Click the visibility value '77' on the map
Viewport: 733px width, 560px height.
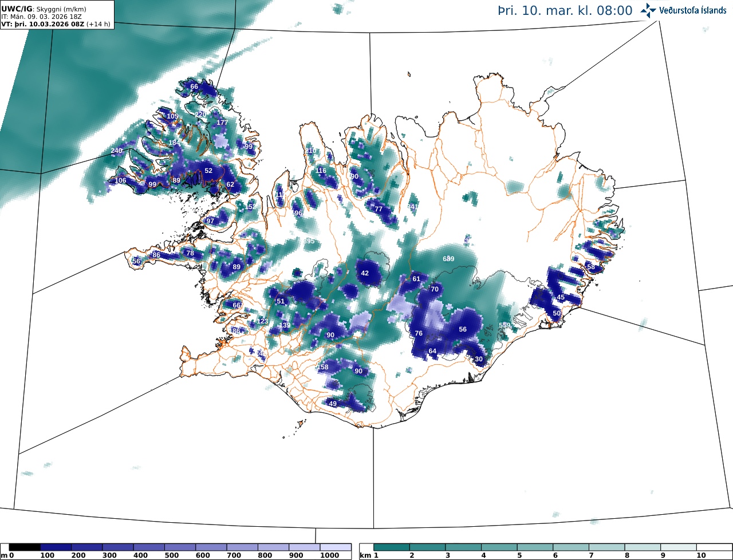pyautogui.click(x=379, y=209)
